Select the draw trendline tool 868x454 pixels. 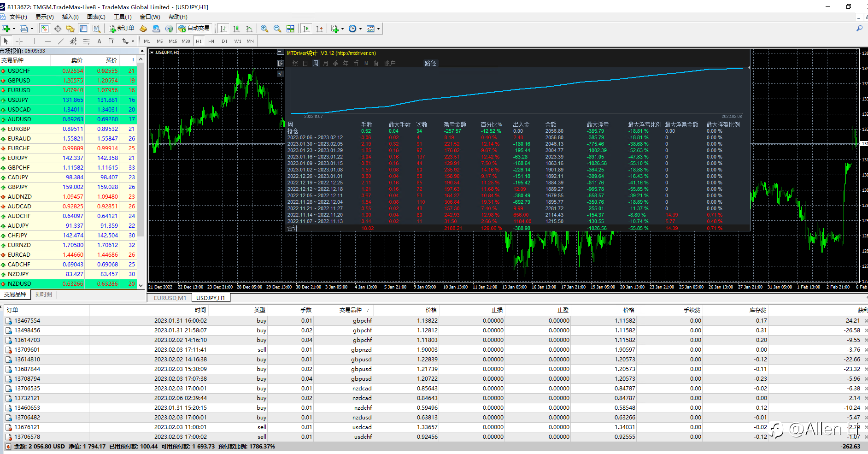click(x=60, y=41)
